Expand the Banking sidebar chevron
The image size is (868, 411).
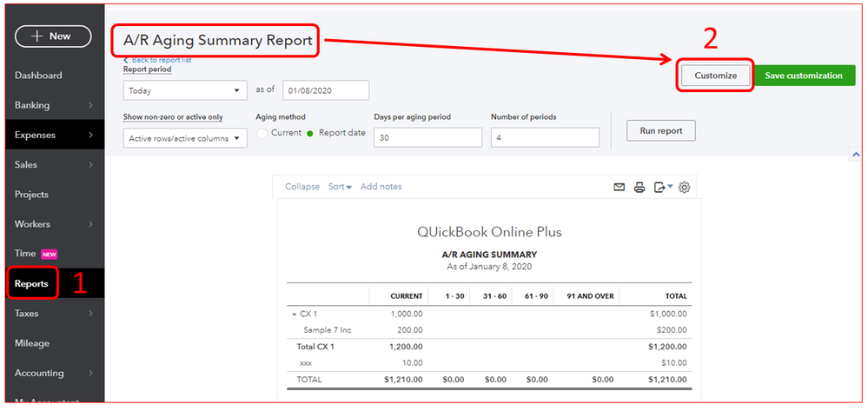point(90,105)
